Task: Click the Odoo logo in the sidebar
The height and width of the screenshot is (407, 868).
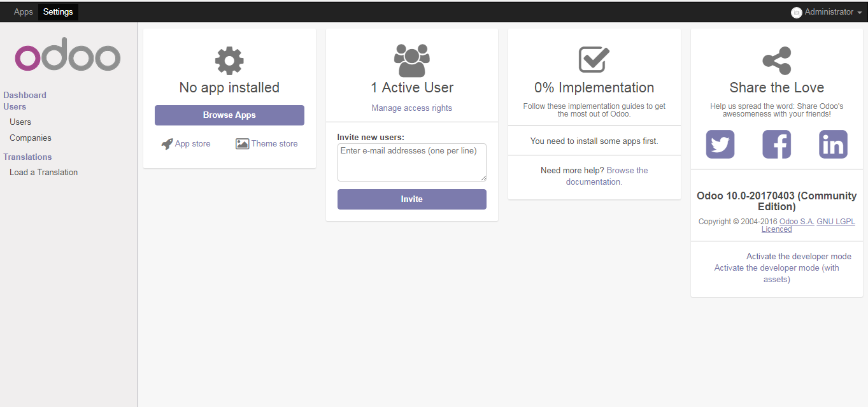Action: click(x=67, y=55)
